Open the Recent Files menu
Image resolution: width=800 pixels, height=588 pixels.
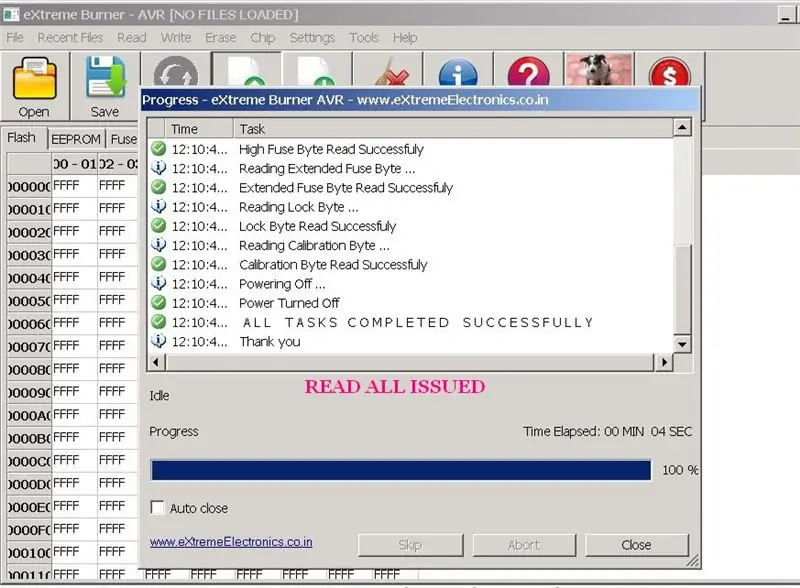click(x=70, y=38)
